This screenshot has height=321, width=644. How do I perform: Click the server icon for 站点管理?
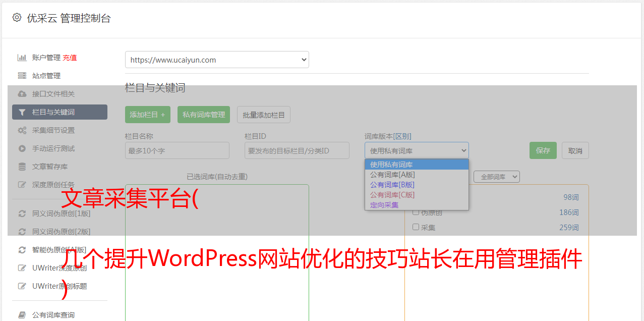point(22,76)
